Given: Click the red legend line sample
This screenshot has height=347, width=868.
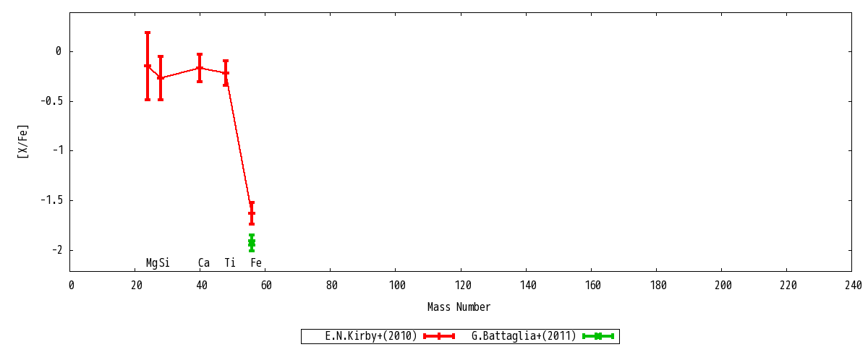Looking at the screenshot, I should point(439,336).
